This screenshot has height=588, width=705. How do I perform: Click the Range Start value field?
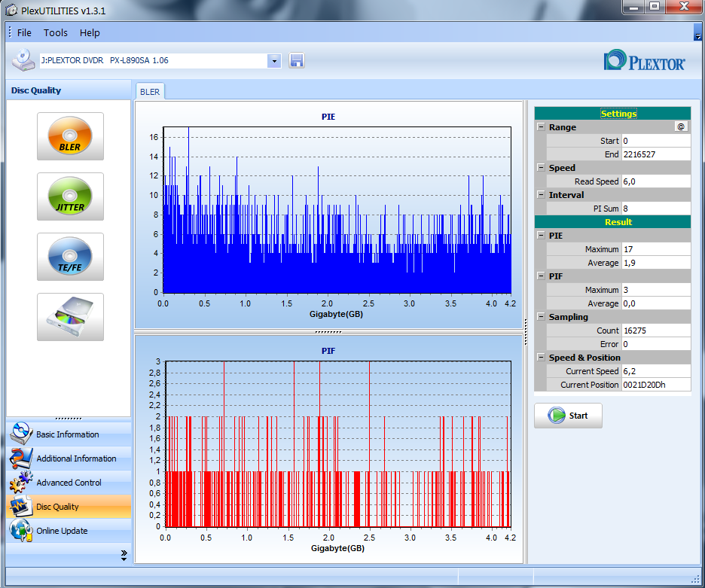(656, 141)
